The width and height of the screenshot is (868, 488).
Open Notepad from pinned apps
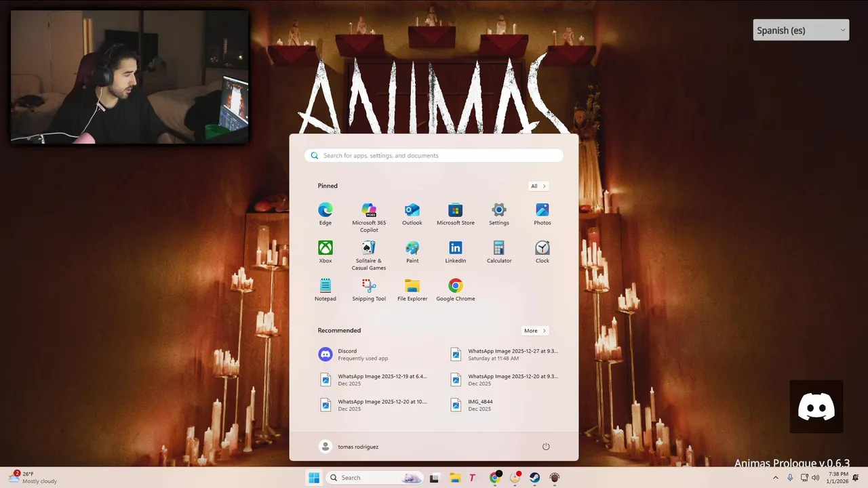click(x=325, y=289)
